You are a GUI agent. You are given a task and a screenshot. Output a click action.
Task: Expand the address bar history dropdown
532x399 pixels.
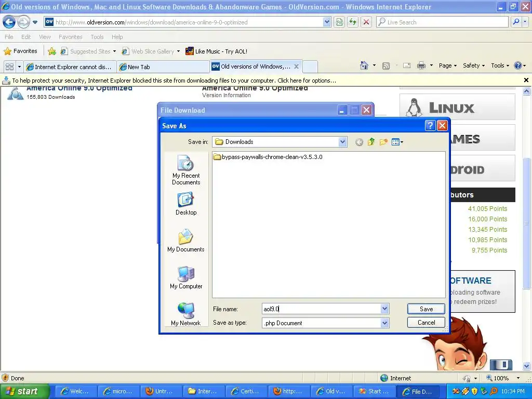(x=327, y=22)
